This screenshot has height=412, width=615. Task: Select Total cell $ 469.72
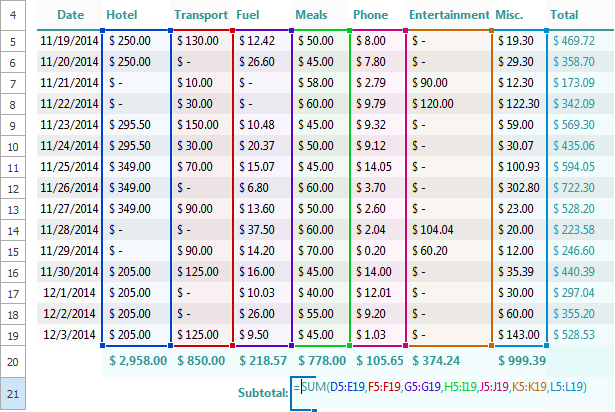[574, 41]
